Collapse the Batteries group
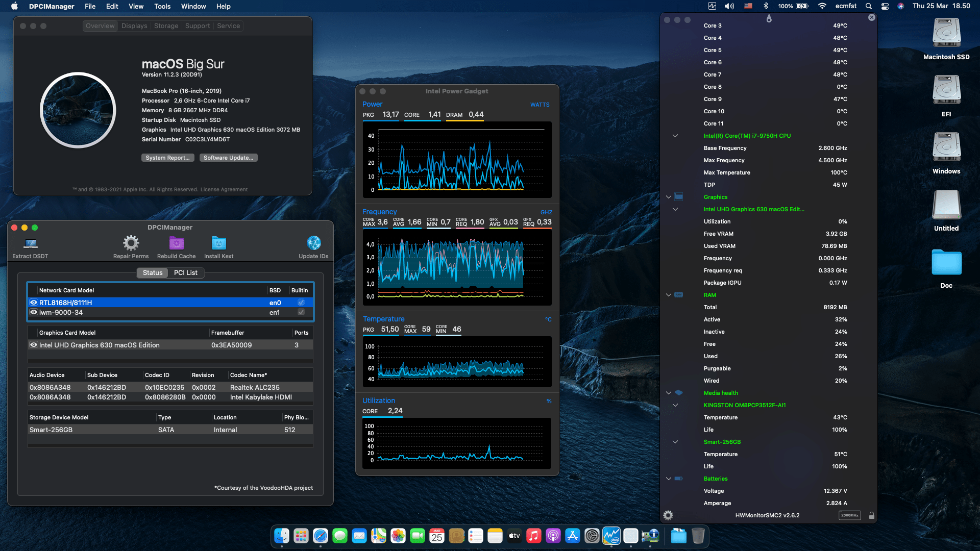 click(x=669, y=479)
